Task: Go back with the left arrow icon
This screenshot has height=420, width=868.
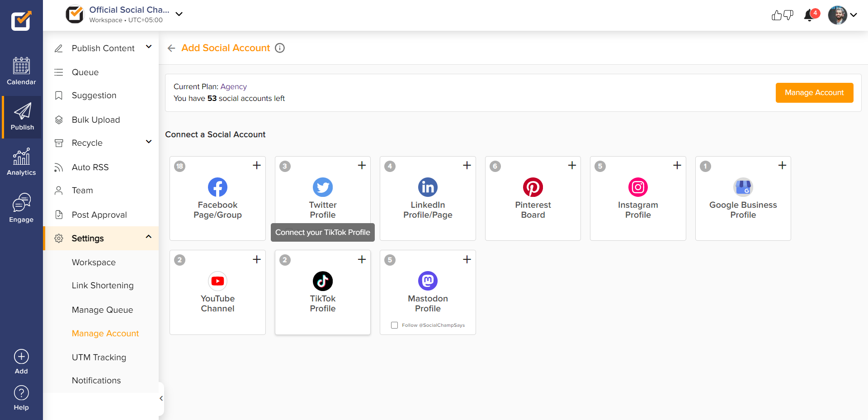Action: [171, 48]
